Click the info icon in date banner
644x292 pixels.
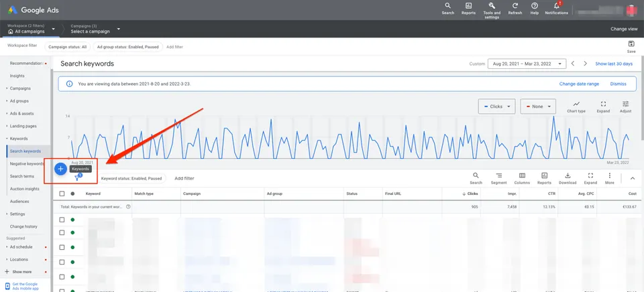click(x=69, y=84)
